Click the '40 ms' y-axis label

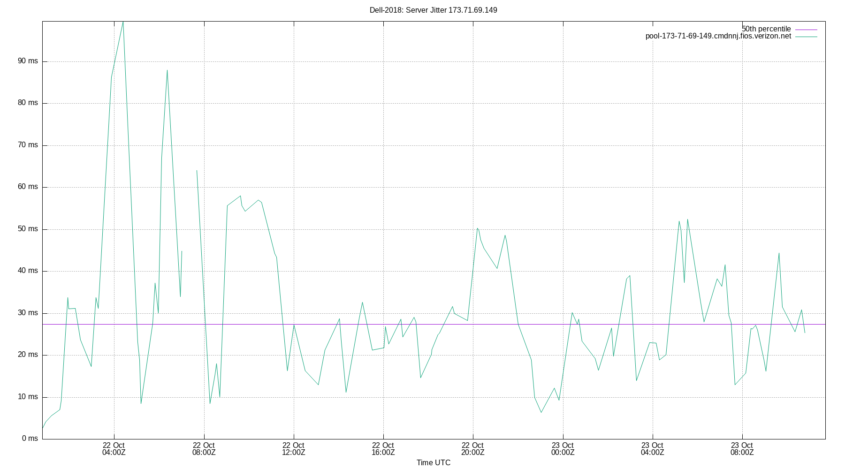pos(28,271)
